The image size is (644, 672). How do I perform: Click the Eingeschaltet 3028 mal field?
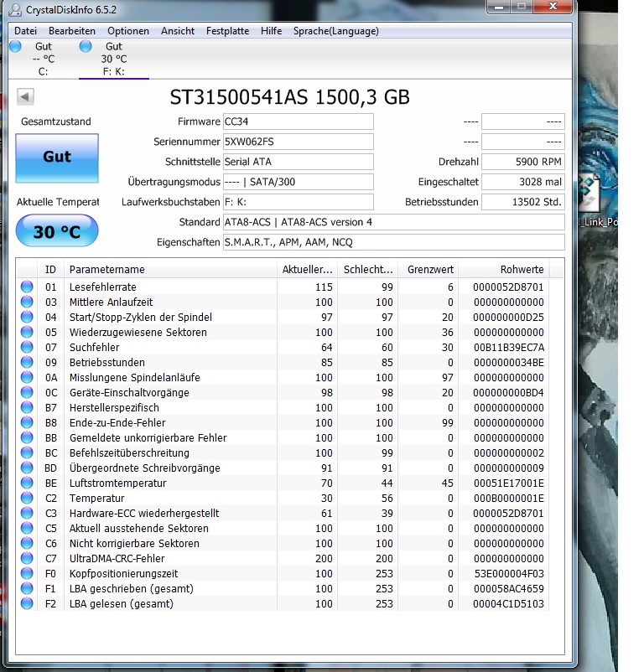click(523, 182)
